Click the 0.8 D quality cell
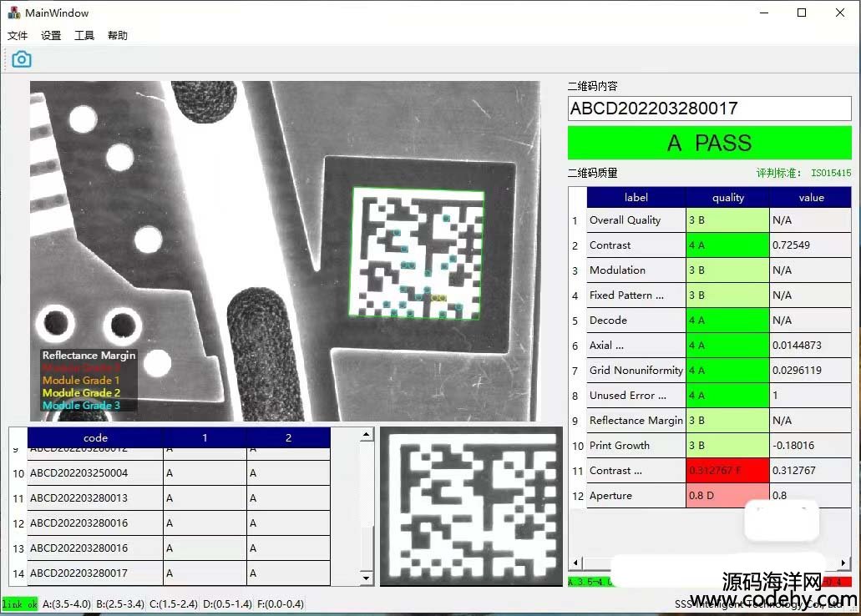This screenshot has width=861, height=616. [x=727, y=495]
